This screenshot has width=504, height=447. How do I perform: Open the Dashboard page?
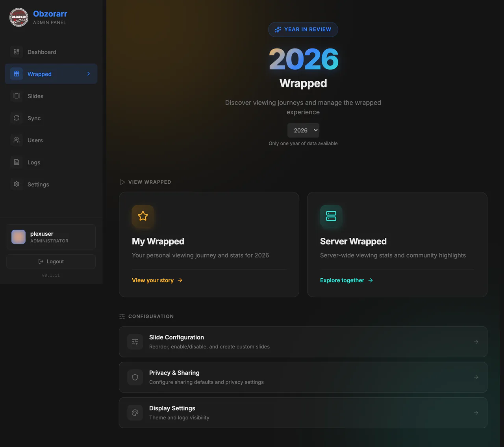(x=51, y=52)
